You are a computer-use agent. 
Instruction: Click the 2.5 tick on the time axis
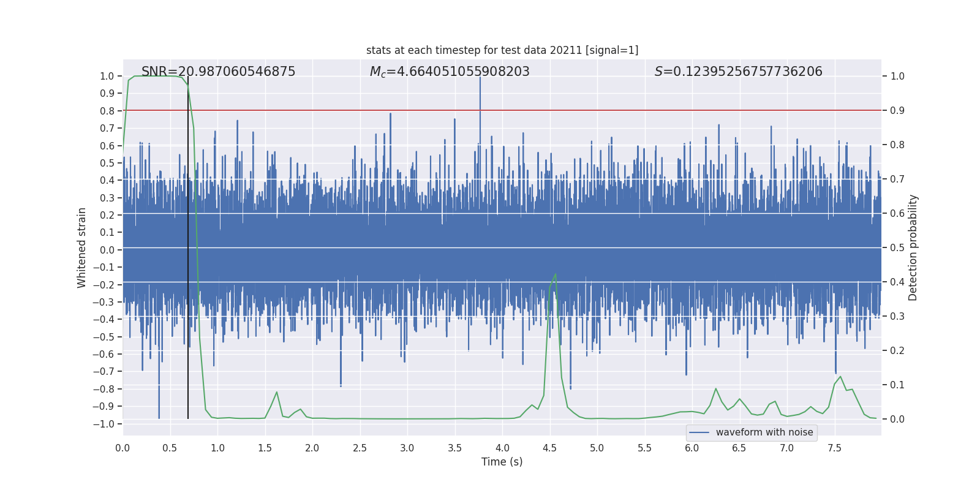tap(360, 448)
